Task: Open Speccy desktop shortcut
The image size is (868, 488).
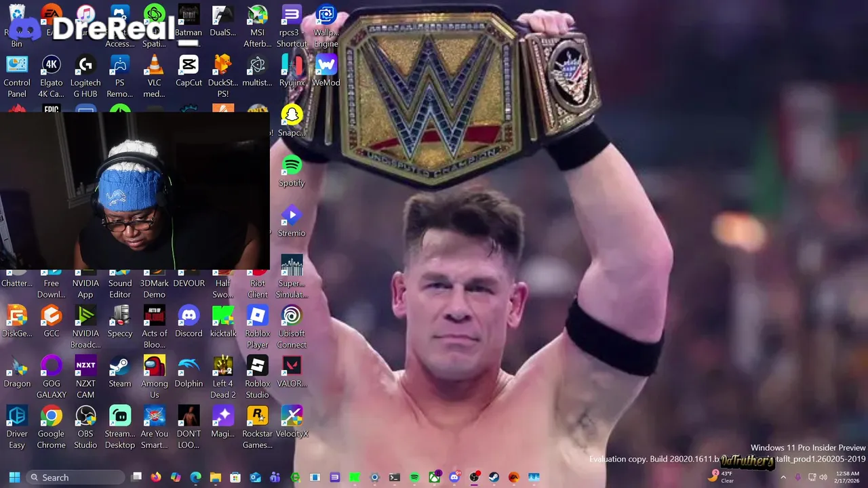Action: click(x=120, y=322)
